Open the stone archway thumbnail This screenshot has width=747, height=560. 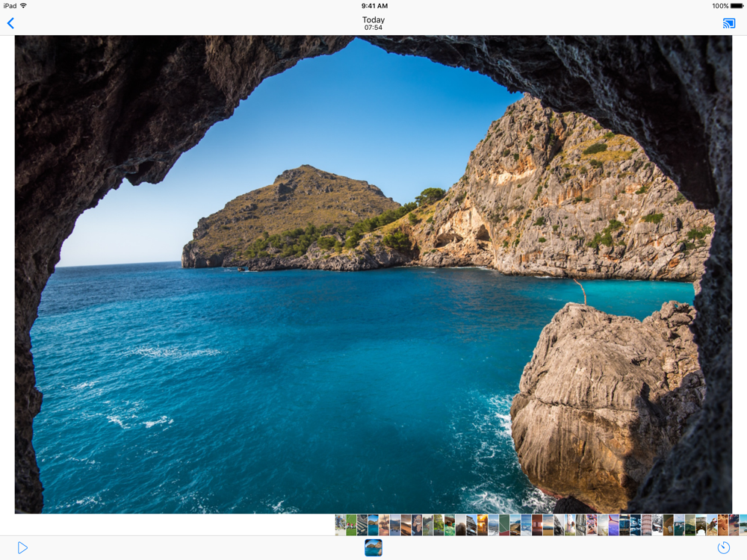pos(701,525)
